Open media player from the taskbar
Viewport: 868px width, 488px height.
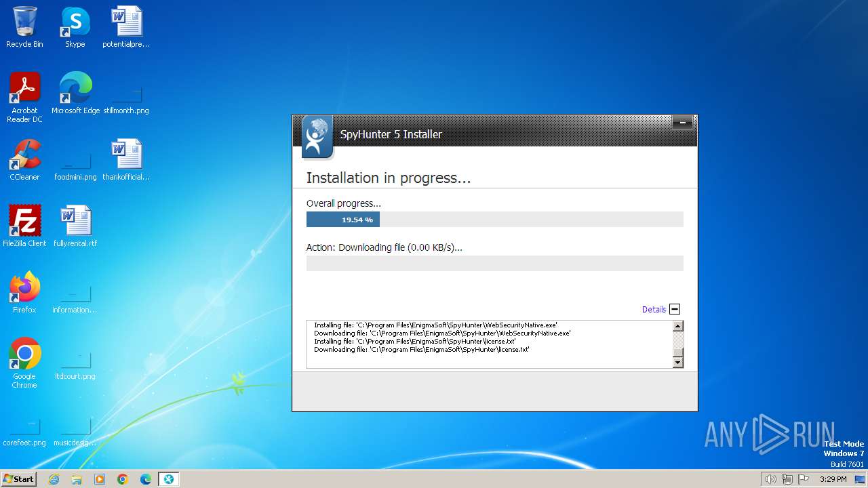pyautogui.click(x=100, y=479)
